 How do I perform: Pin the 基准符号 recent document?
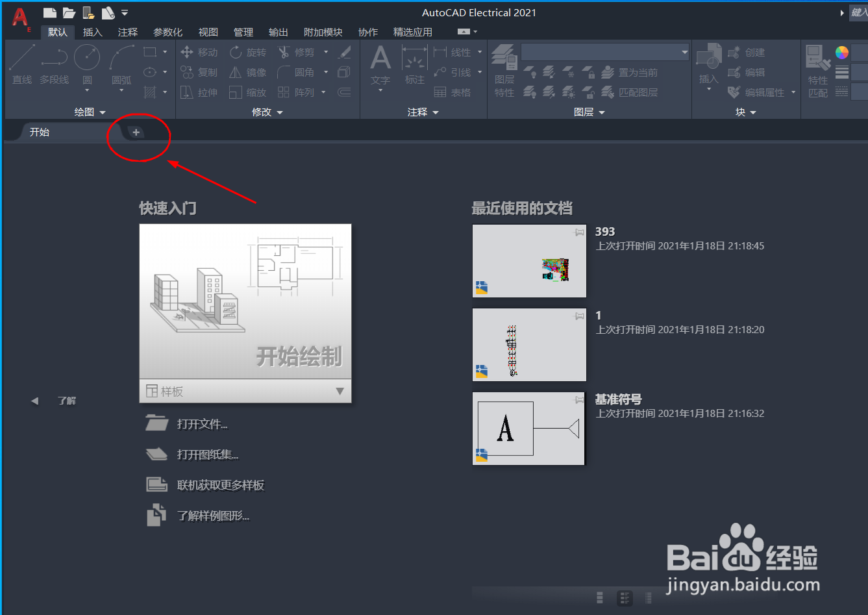[x=579, y=399]
